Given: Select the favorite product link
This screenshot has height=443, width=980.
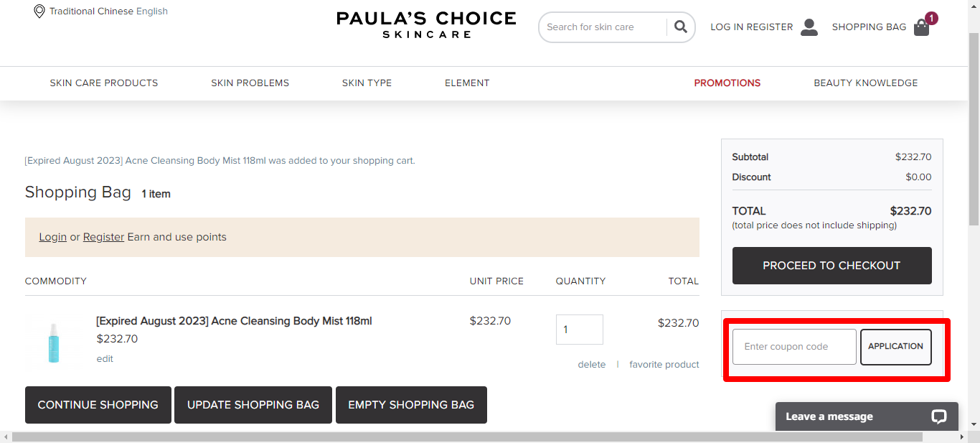Looking at the screenshot, I should click(x=664, y=364).
